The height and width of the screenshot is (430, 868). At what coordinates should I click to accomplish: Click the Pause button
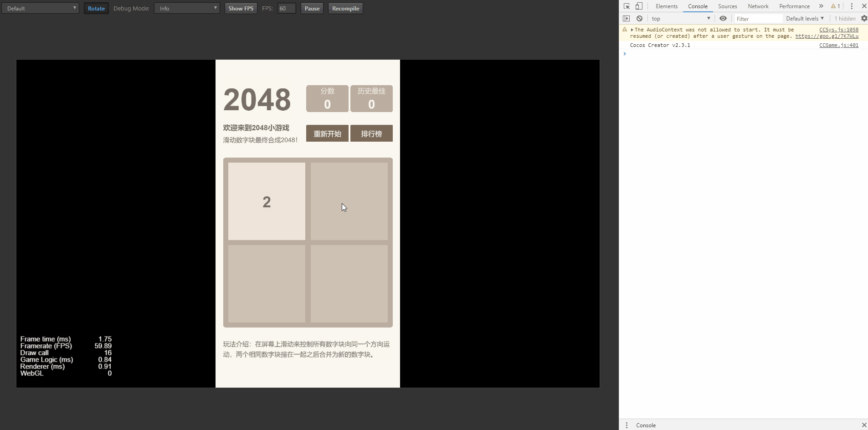pos(312,8)
